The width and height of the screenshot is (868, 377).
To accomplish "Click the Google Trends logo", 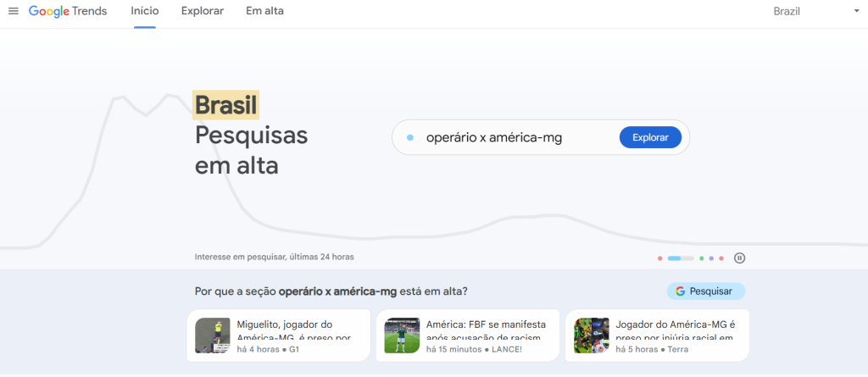I will pos(68,11).
